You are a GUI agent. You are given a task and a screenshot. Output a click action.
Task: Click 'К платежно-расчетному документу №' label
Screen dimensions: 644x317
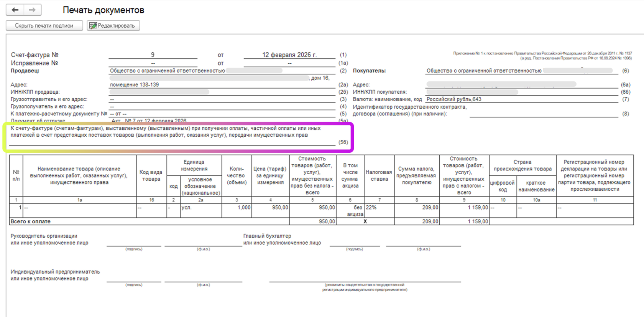(59, 114)
